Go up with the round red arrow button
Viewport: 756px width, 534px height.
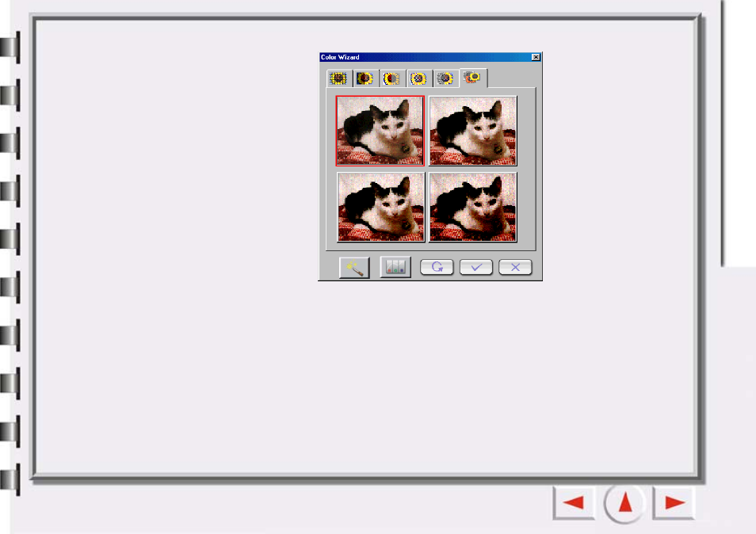tap(625, 502)
